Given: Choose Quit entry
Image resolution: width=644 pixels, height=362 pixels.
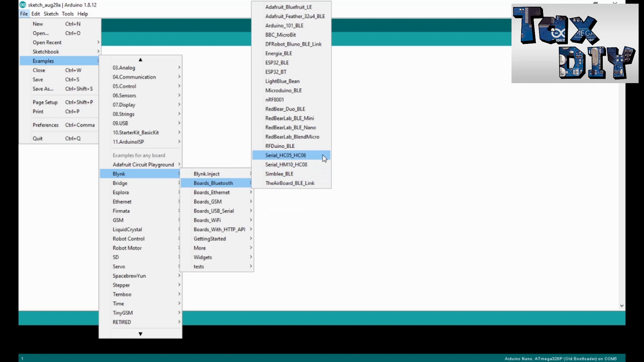Looking at the screenshot, I should coord(60,138).
